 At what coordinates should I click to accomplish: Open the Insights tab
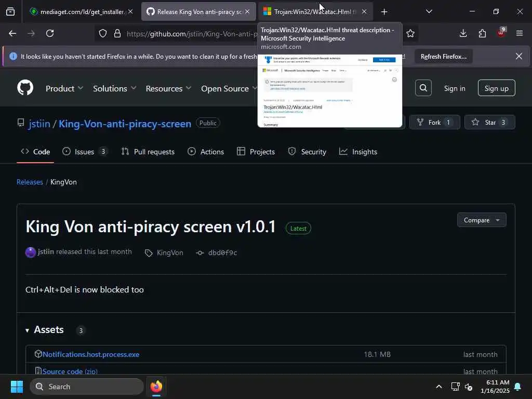tap(358, 152)
